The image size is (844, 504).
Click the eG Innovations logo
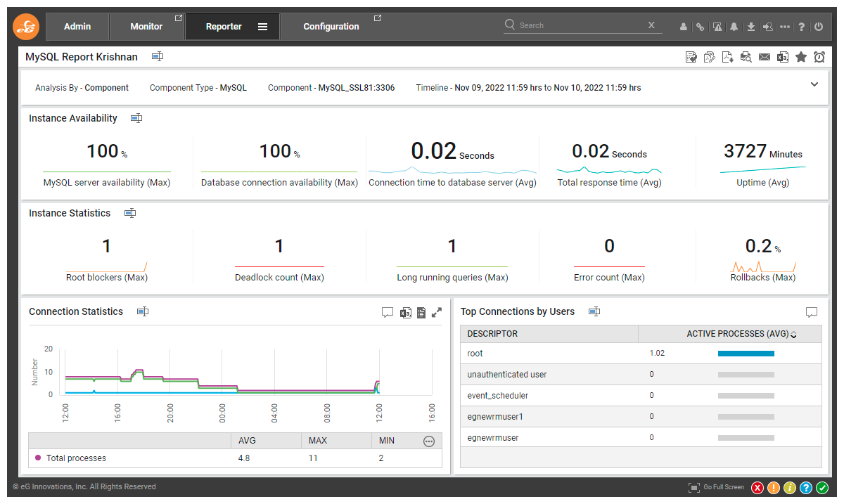pyautogui.click(x=27, y=27)
